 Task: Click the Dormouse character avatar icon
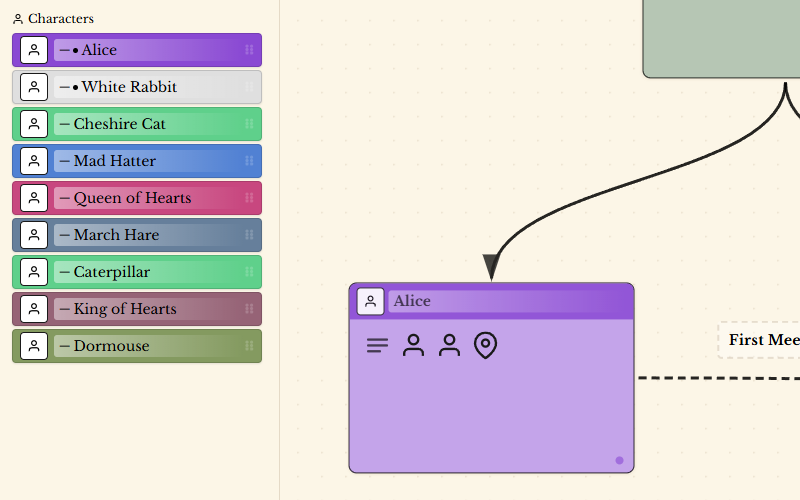[x=34, y=346]
